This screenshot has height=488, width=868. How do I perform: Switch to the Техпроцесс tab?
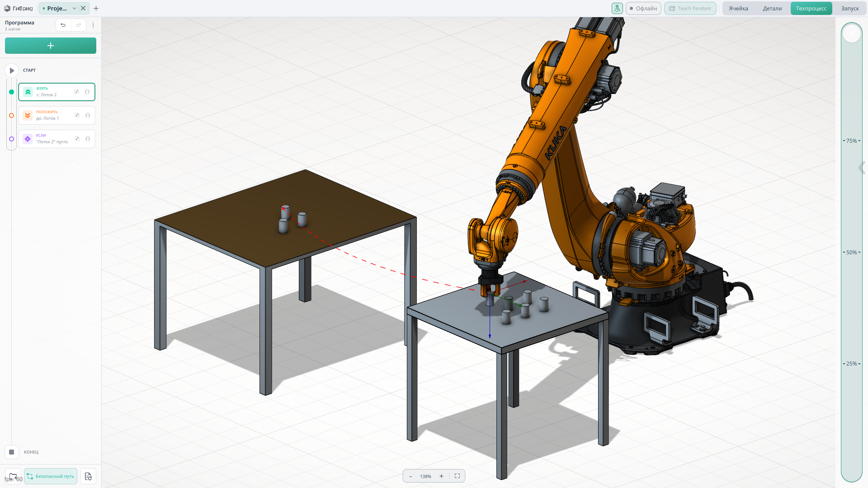[x=811, y=8]
